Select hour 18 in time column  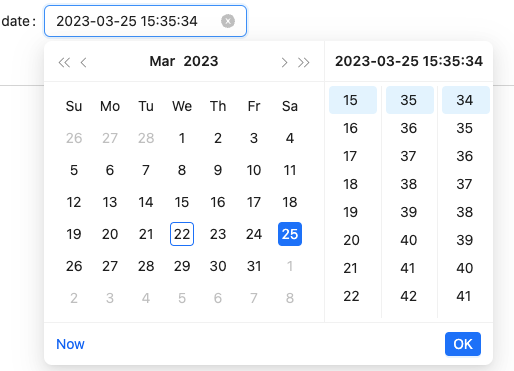353,184
